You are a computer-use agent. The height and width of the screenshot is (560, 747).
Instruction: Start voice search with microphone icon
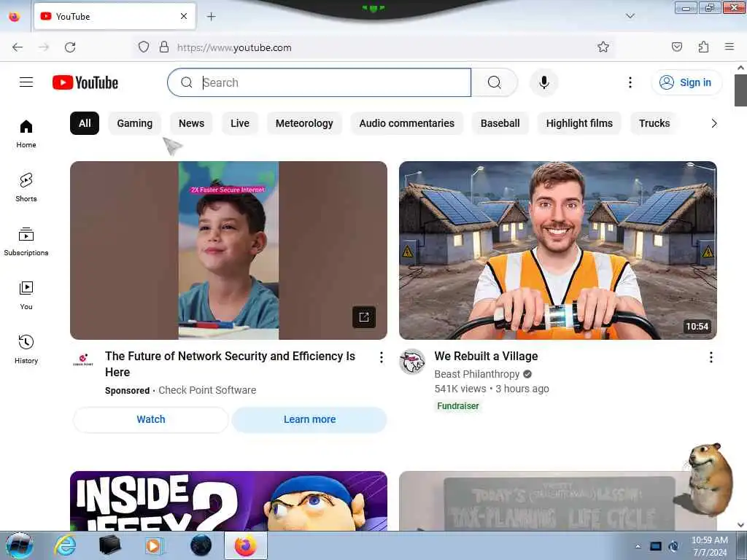(543, 82)
